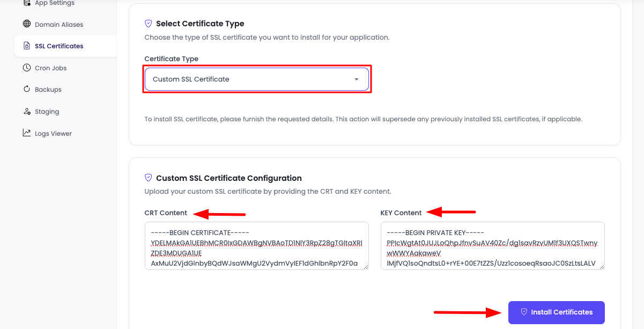
Task: Click the Logs Viewer chart icon
Action: tap(26, 133)
